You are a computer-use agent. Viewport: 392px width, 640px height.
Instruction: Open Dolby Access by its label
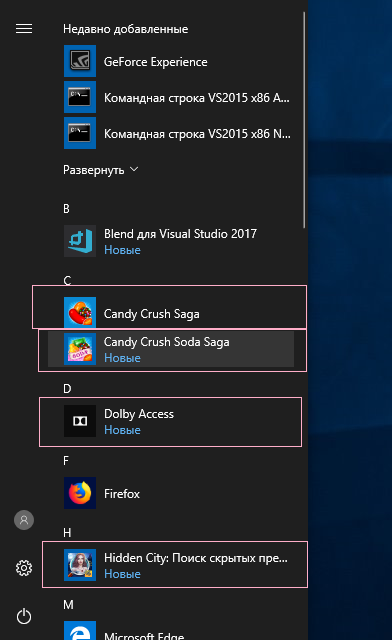coord(139,414)
